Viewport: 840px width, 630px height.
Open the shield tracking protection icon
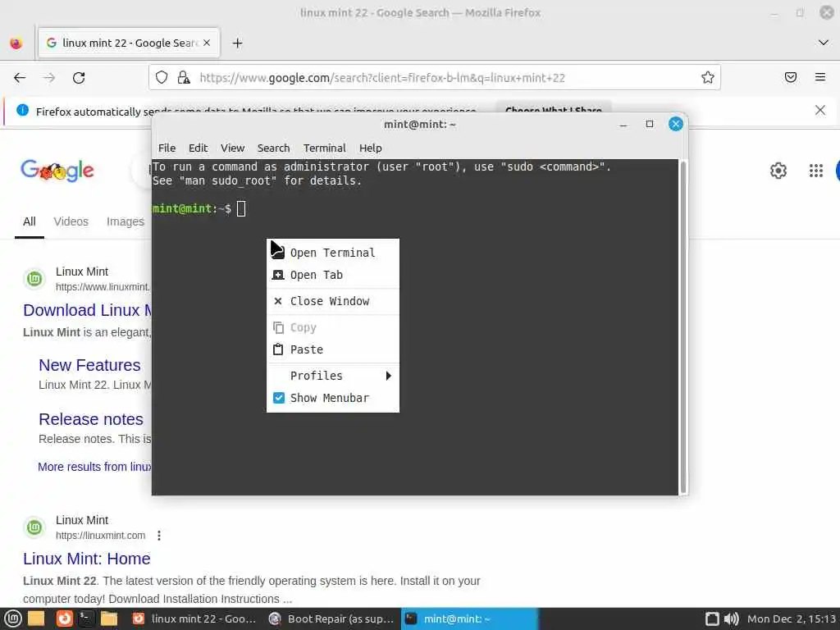(162, 78)
